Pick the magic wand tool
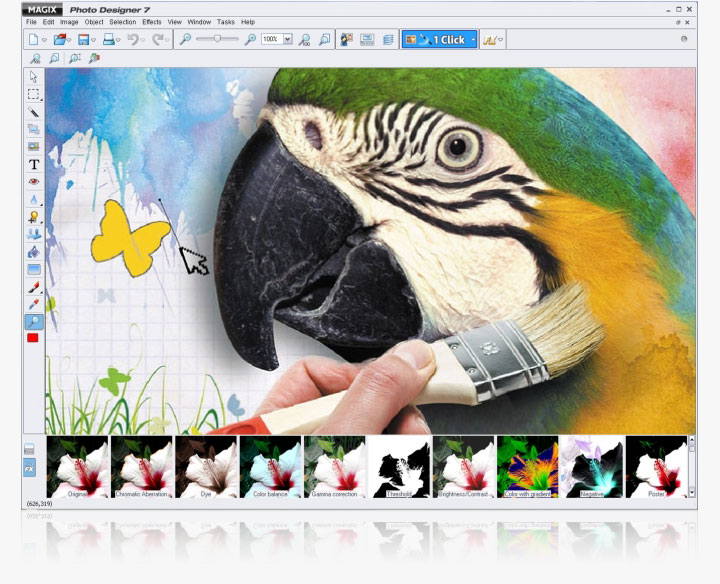Screen dimensions: 720x584 (x=34, y=112)
